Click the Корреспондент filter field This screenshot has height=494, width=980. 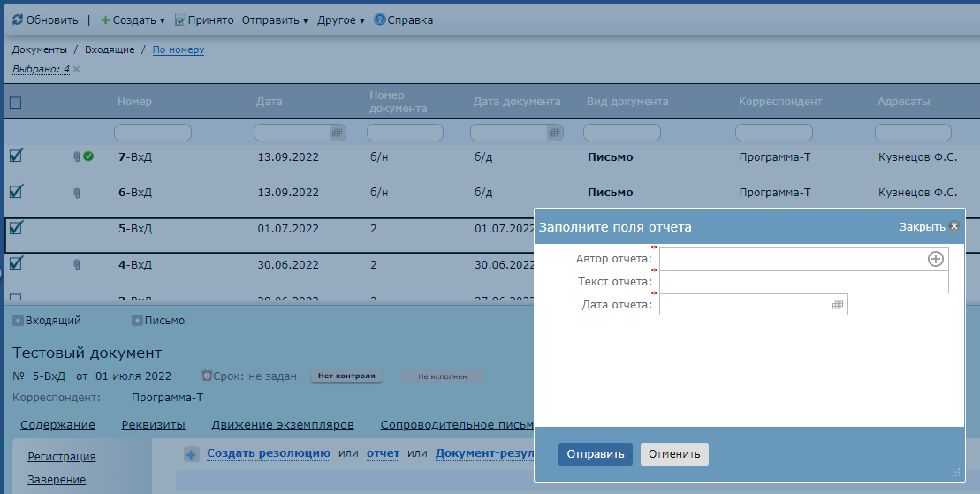[x=774, y=133]
